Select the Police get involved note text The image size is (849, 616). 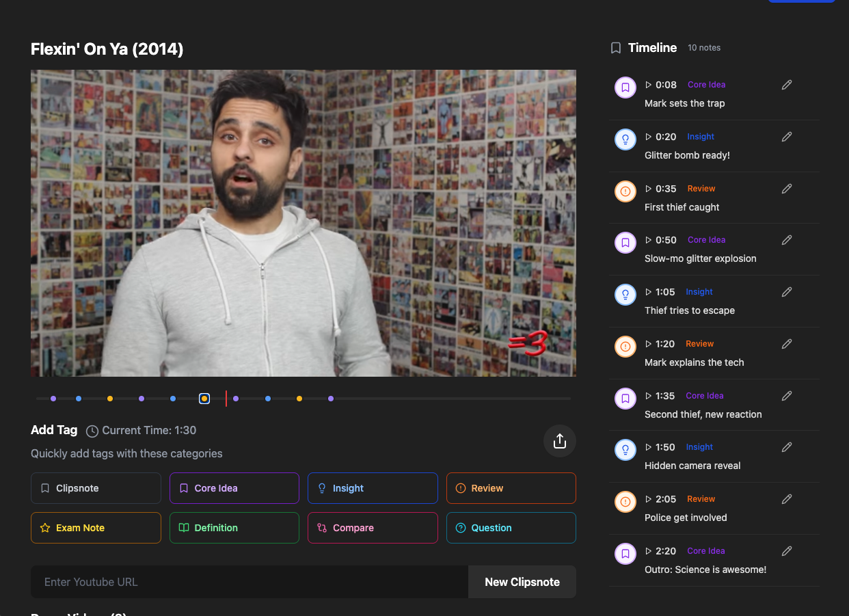[x=686, y=518]
